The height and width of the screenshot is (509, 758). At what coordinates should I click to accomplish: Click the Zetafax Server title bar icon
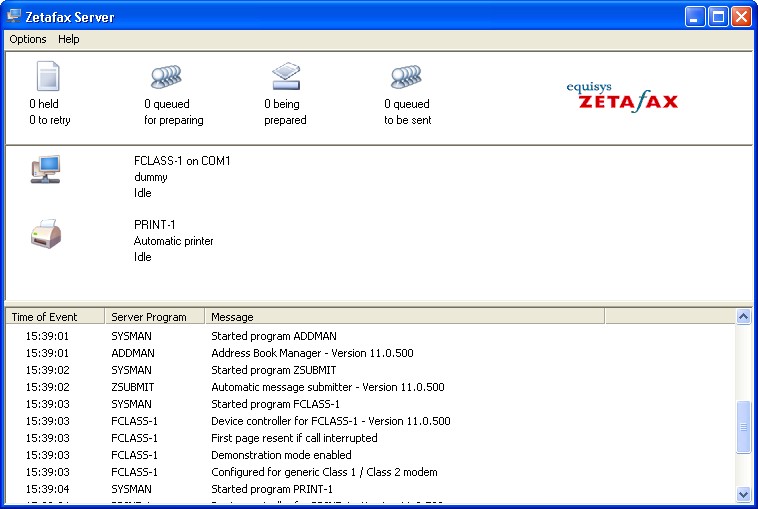click(14, 17)
